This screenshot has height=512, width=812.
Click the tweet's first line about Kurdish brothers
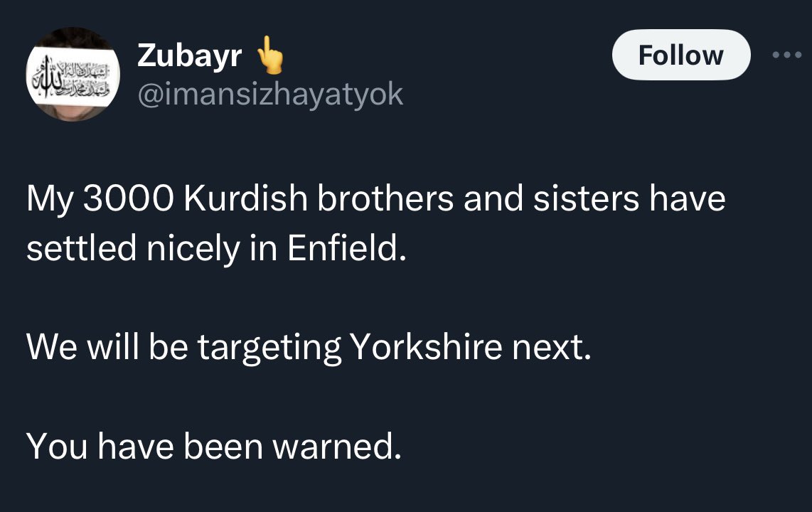(375, 201)
